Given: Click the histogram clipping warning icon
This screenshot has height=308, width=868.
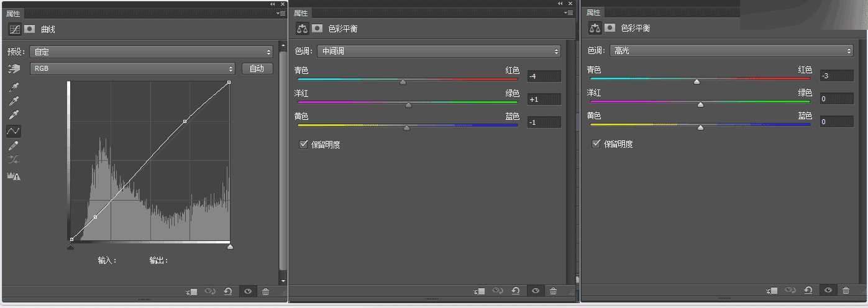Looking at the screenshot, I should click(14, 176).
